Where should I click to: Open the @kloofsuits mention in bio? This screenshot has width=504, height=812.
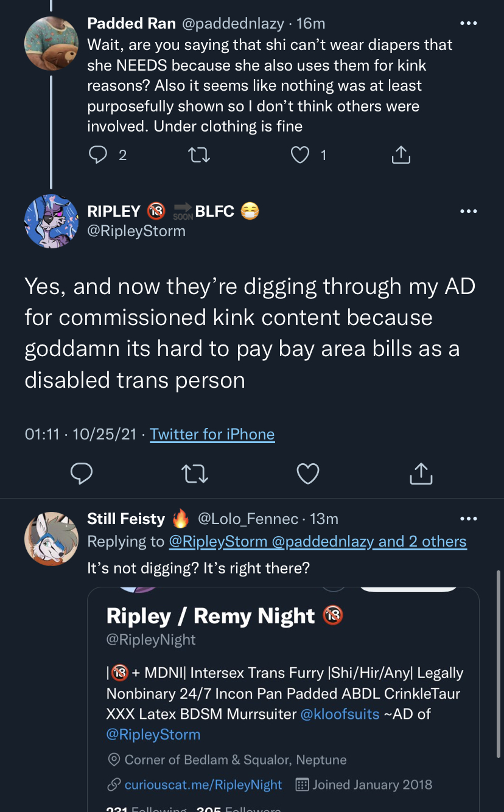click(340, 713)
